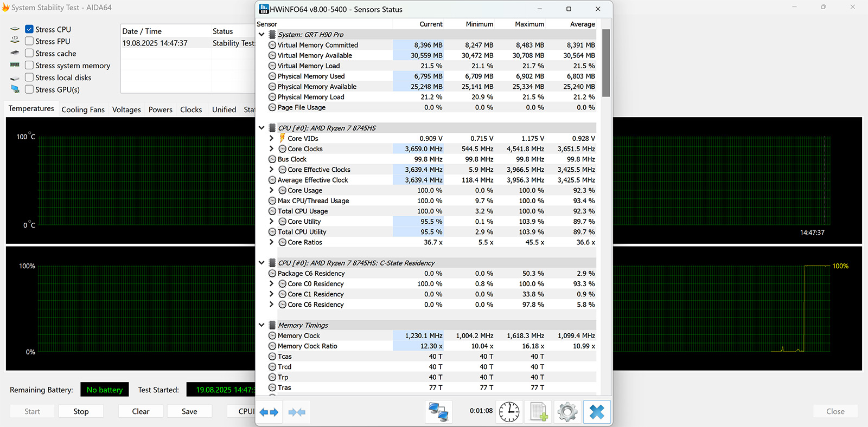Click the monitor icon next to Stress GPU(s)

pos(15,89)
